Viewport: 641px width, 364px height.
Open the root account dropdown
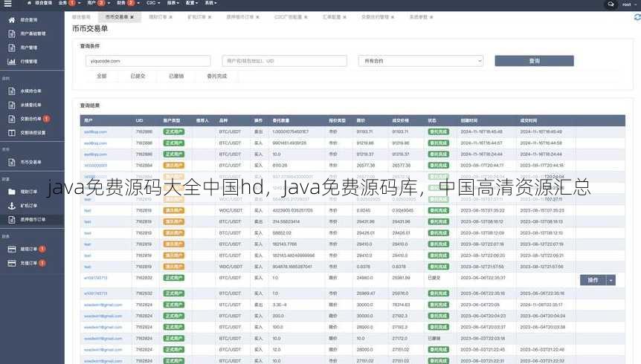pyautogui.click(x=630, y=4)
